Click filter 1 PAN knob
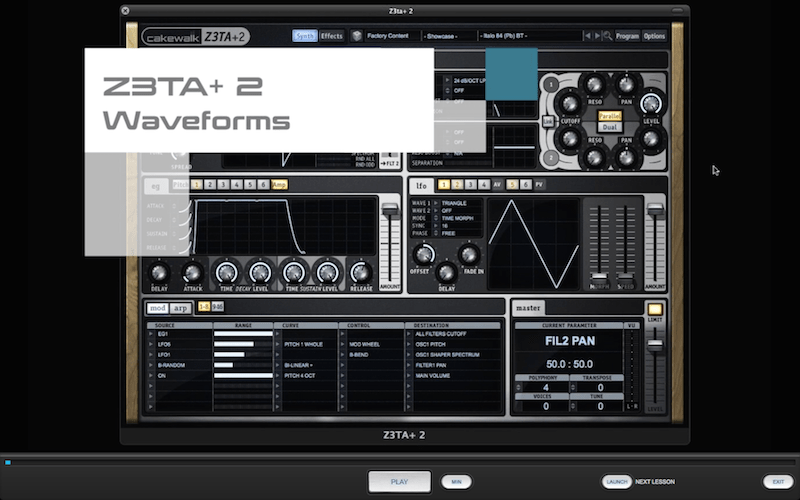800x500 pixels. pos(626,85)
